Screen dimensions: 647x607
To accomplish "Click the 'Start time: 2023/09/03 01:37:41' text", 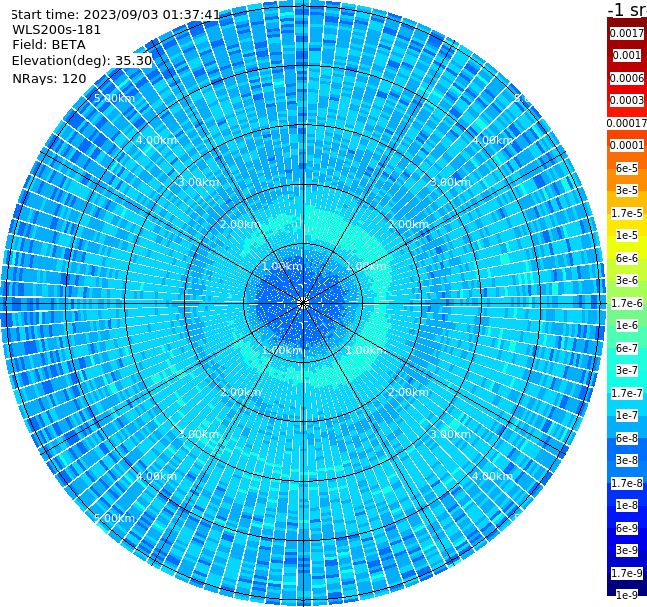I will click(x=115, y=15).
